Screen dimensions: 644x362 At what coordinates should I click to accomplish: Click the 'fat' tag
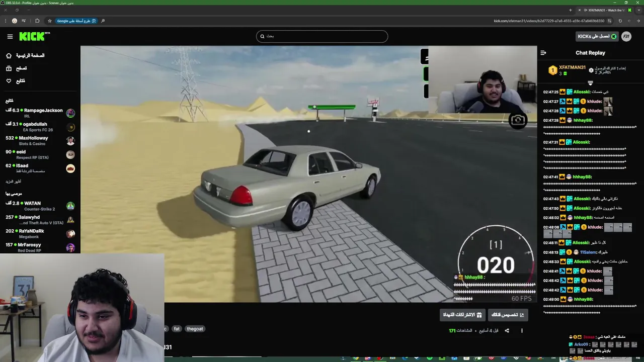[177, 329]
